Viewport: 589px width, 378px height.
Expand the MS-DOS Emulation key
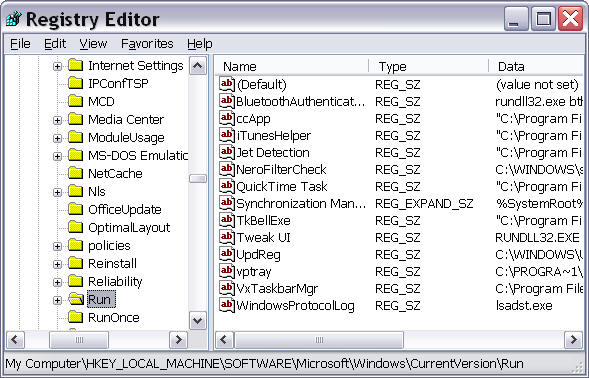point(57,156)
